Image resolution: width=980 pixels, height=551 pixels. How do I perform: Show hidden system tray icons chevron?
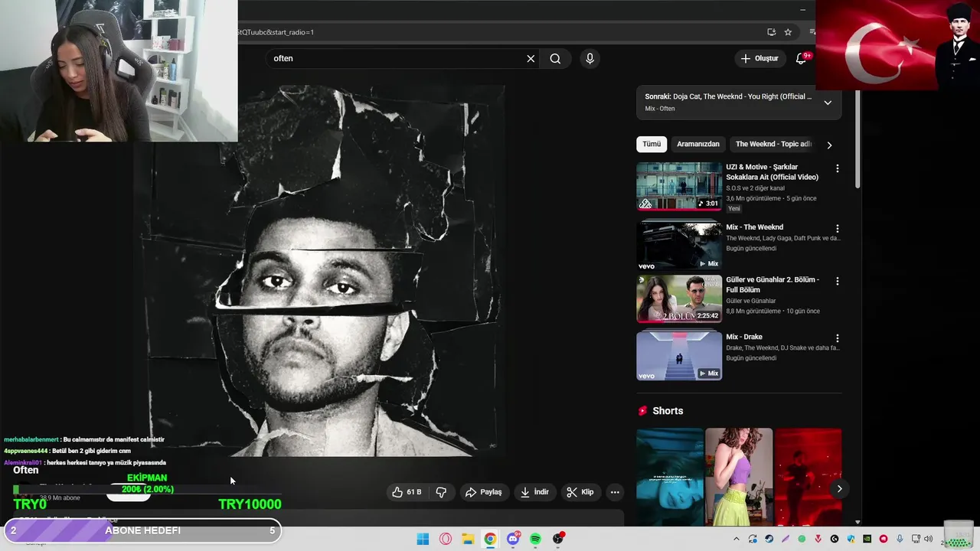coord(737,539)
